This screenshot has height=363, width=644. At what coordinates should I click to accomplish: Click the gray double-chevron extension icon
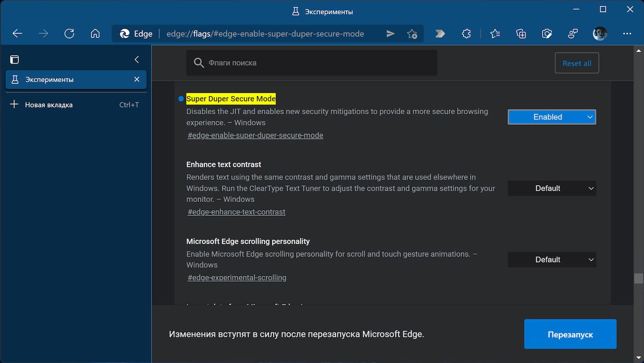coord(440,33)
